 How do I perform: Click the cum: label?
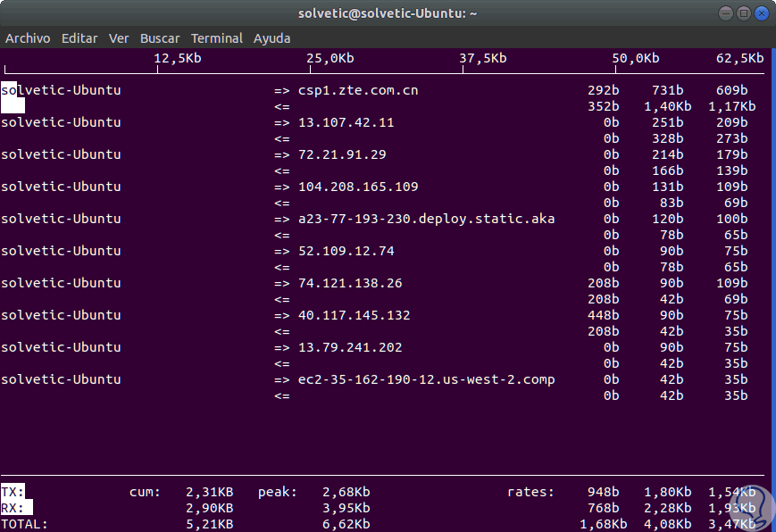tap(145, 492)
